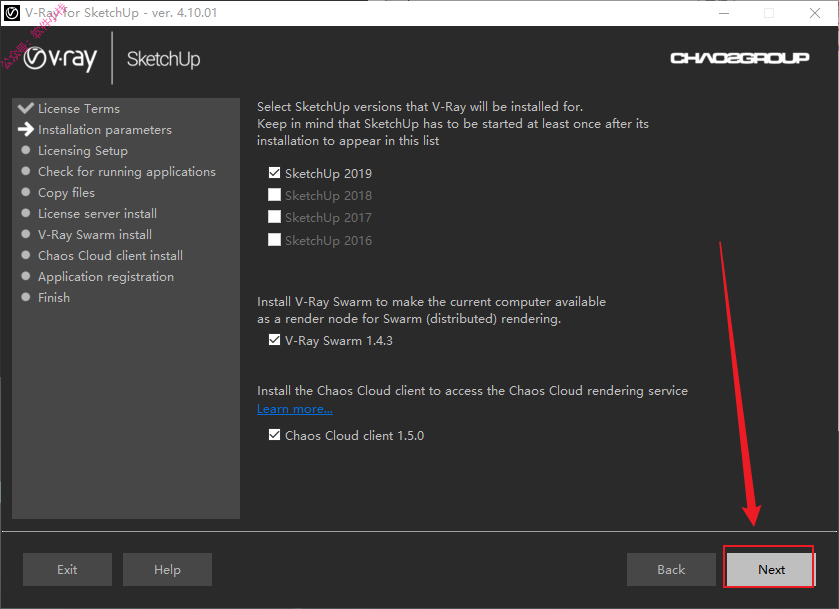Image resolution: width=839 pixels, height=609 pixels.
Task: Disable the V-Ray Swarm 1.4.3 checkbox
Action: click(x=274, y=340)
